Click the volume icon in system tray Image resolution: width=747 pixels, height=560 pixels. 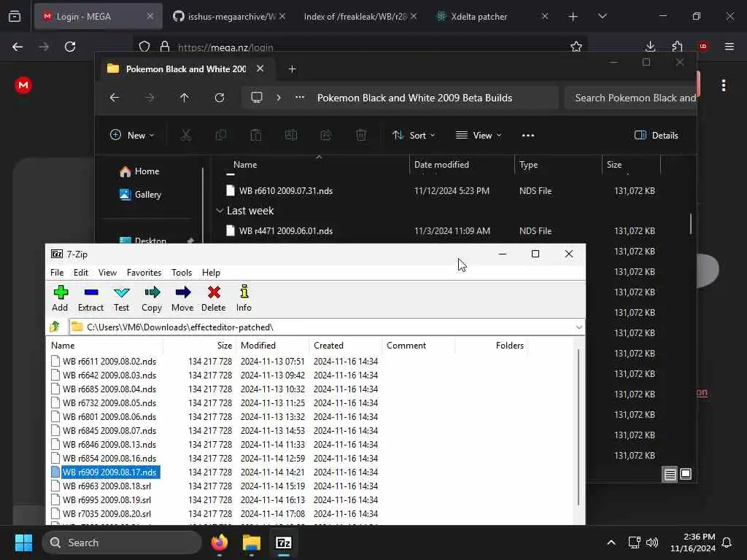[651, 542]
